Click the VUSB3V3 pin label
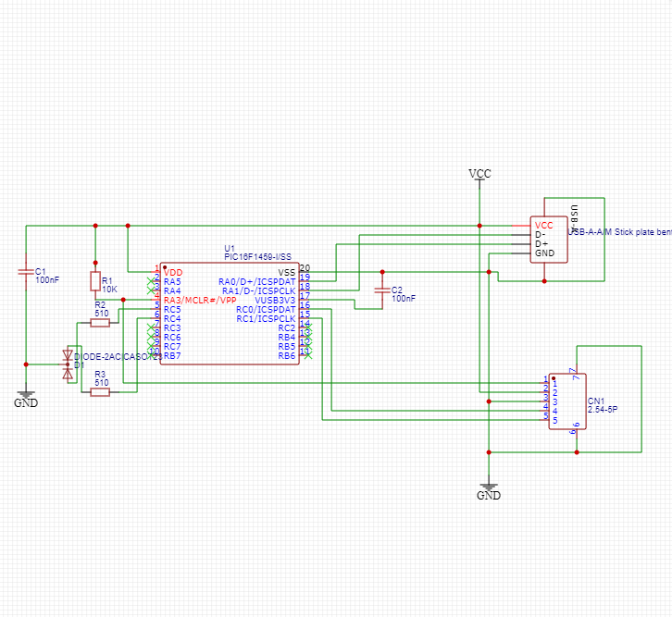Image resolution: width=672 pixels, height=617 pixels. click(x=275, y=300)
